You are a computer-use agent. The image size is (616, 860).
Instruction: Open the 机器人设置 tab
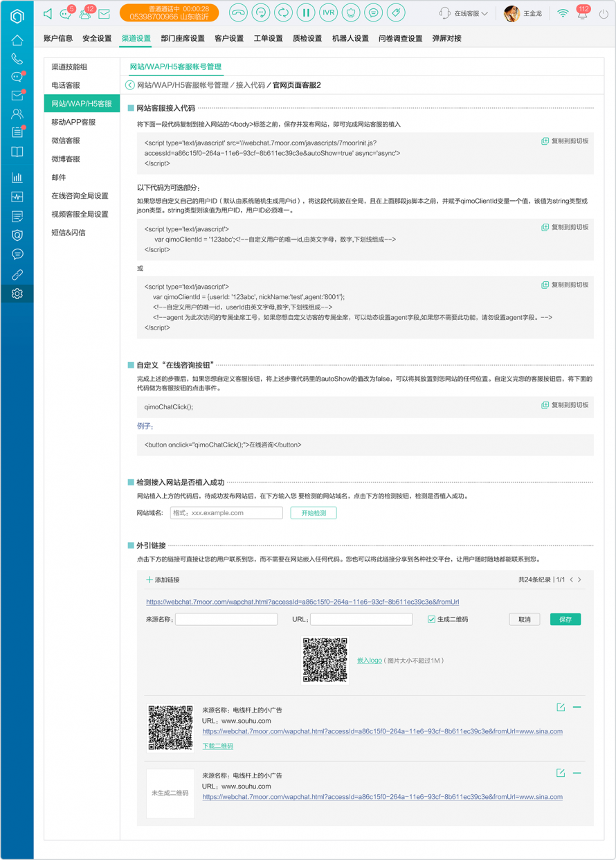(350, 39)
